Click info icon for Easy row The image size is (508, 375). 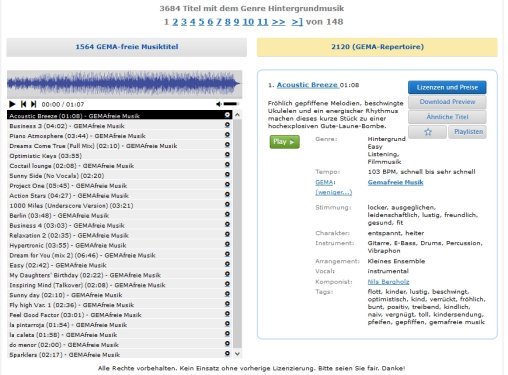pyautogui.click(x=227, y=264)
